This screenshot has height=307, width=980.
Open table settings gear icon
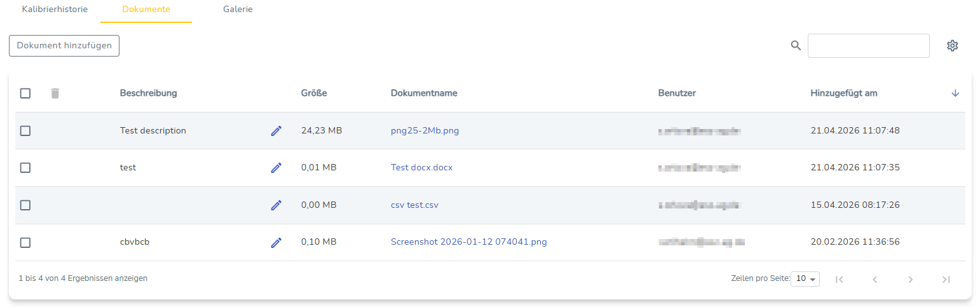click(952, 46)
